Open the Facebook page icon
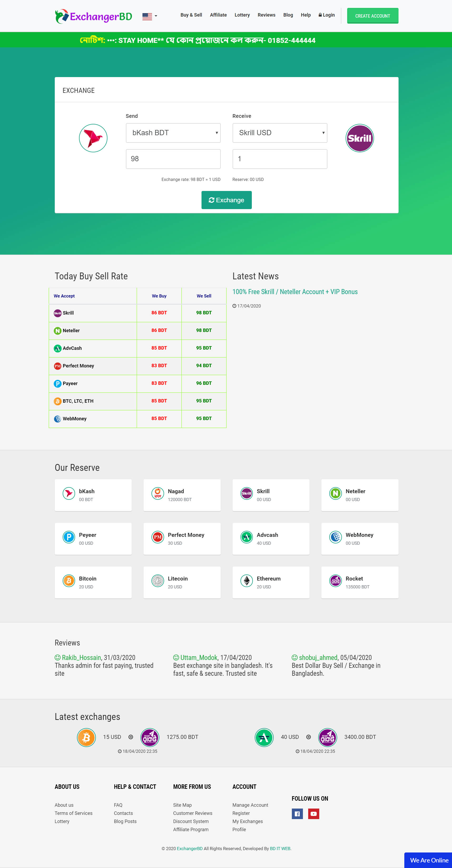Viewport: 452px width, 868px height. (297, 813)
